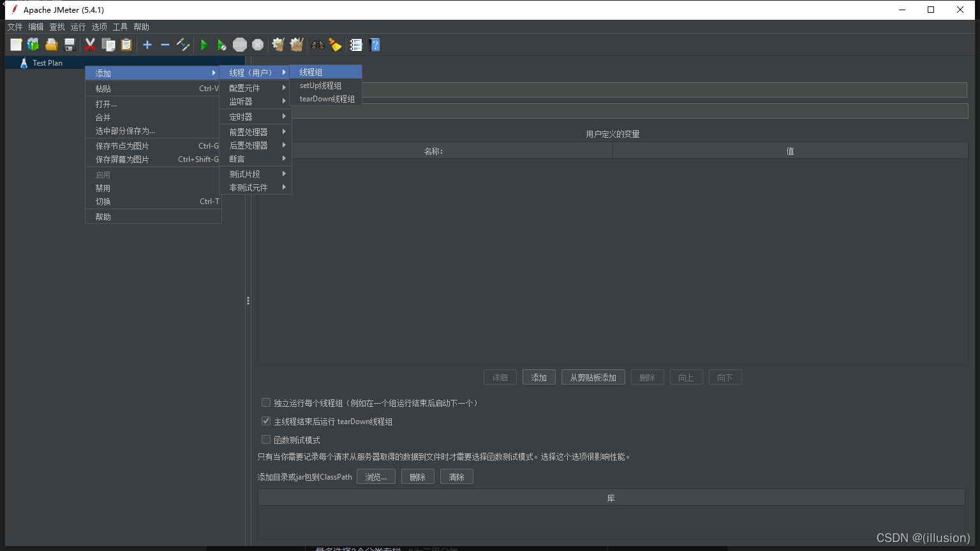
Task: Click the New test plan icon
Action: point(16,45)
